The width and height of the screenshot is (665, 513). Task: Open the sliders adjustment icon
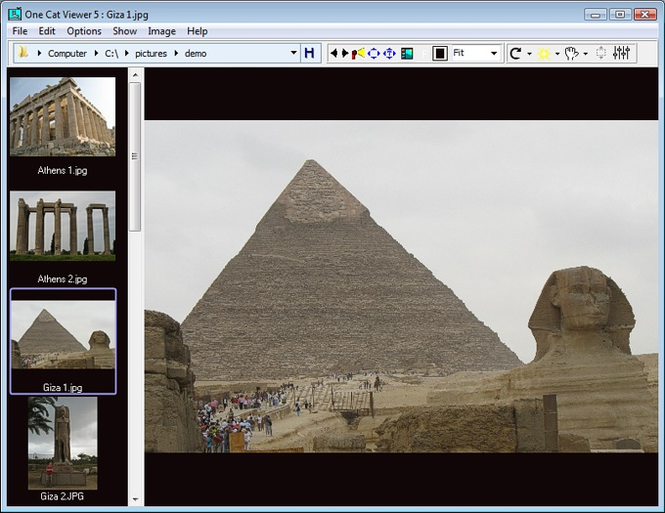click(x=621, y=53)
